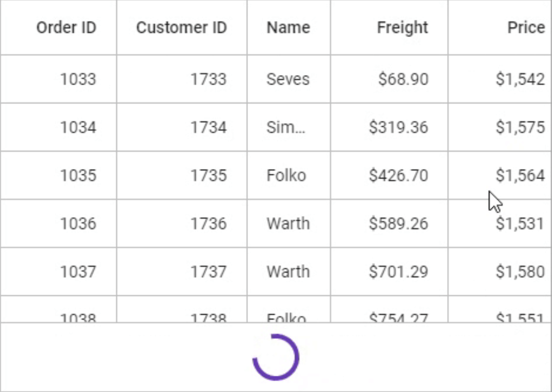This screenshot has width=552, height=392.
Task: Select the Name cell Seves
Action: click(288, 79)
